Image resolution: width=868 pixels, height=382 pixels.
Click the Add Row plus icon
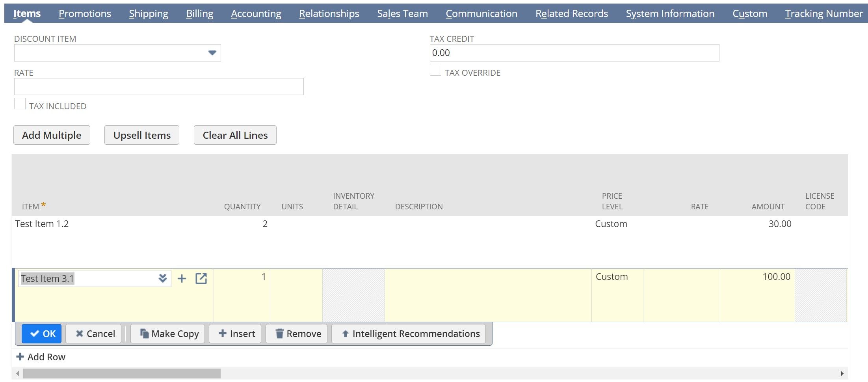pos(20,357)
